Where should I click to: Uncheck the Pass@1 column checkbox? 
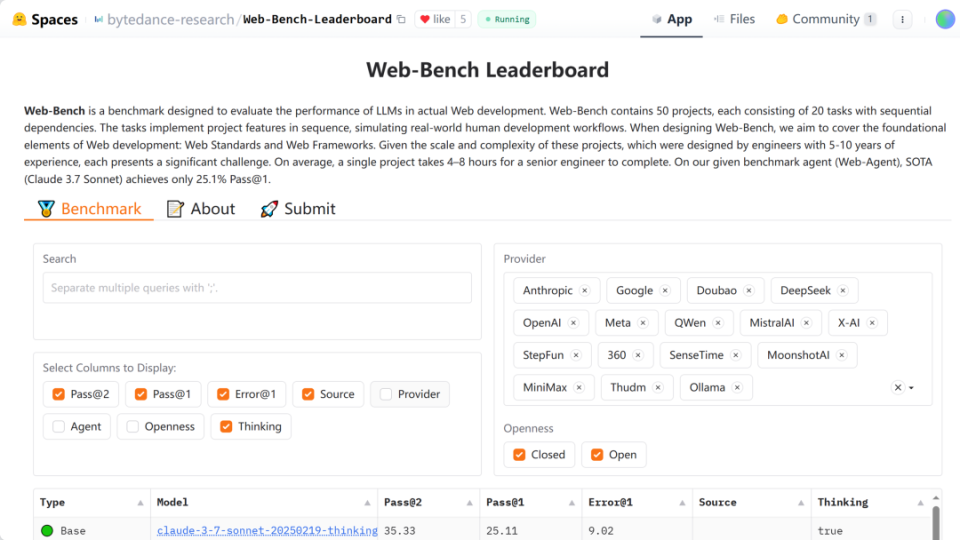pyautogui.click(x=141, y=394)
